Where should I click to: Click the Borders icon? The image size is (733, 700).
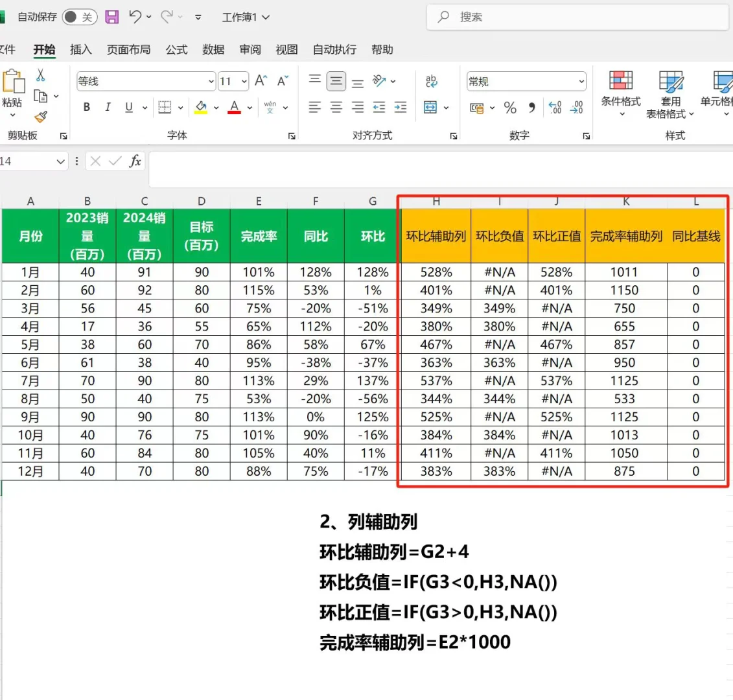(x=165, y=107)
